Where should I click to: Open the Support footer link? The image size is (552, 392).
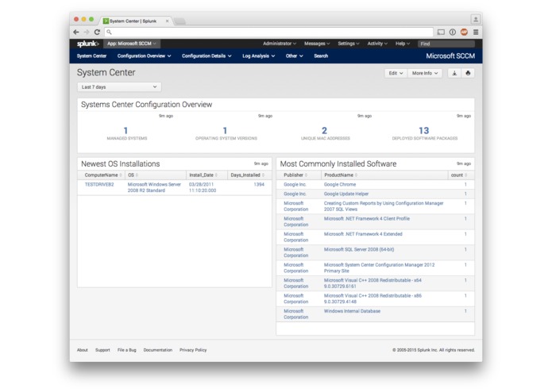click(x=102, y=350)
